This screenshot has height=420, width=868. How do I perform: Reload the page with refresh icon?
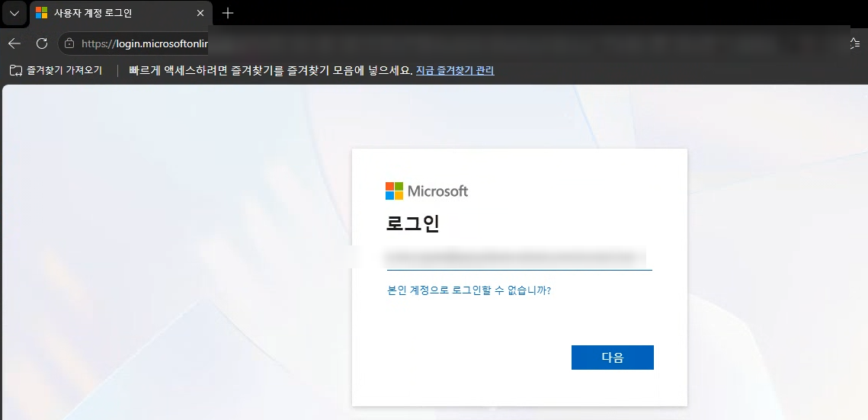[x=41, y=43]
